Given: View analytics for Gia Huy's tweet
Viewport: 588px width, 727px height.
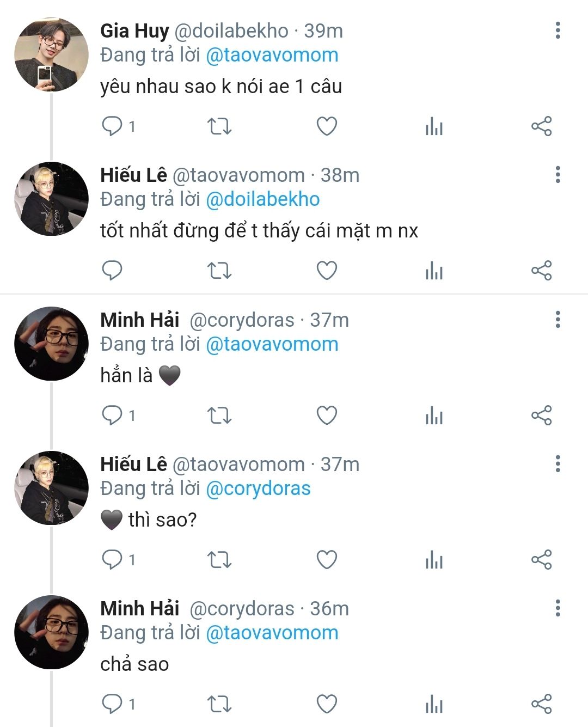Looking at the screenshot, I should pyautogui.click(x=434, y=127).
